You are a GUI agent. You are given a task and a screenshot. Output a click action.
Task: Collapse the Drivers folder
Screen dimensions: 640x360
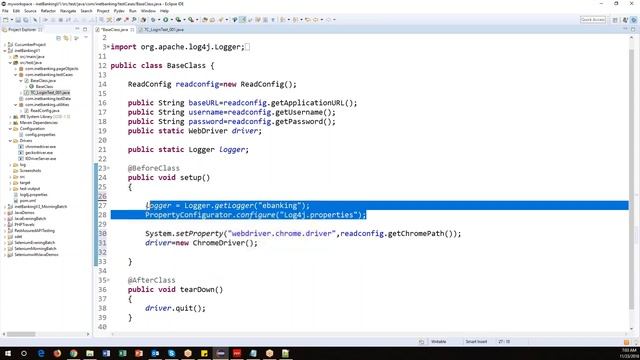(x=11, y=140)
